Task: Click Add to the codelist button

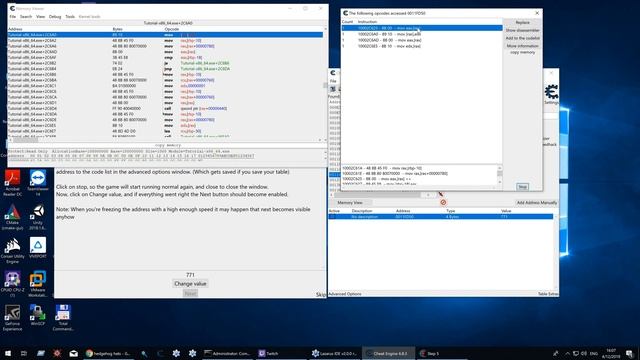Action: pos(522,38)
